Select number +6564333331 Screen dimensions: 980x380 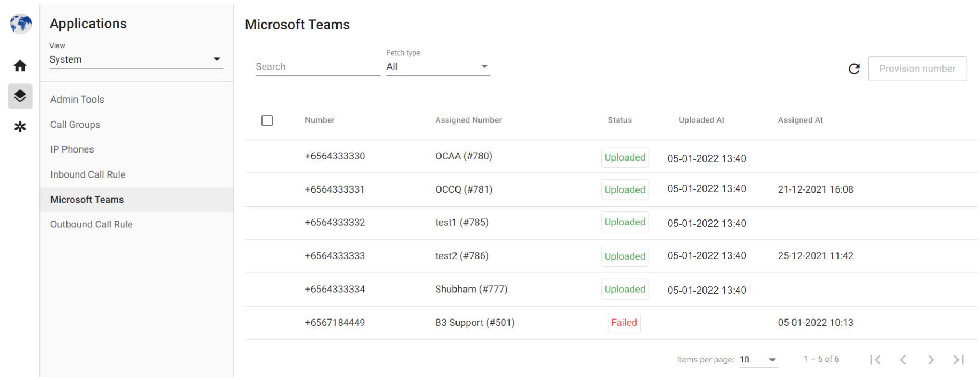[335, 189]
